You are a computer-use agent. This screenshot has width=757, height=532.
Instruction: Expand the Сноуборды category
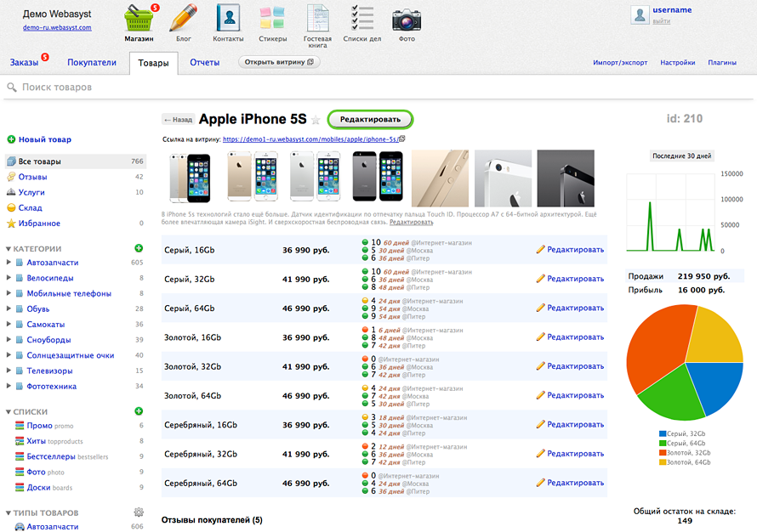pos(9,340)
